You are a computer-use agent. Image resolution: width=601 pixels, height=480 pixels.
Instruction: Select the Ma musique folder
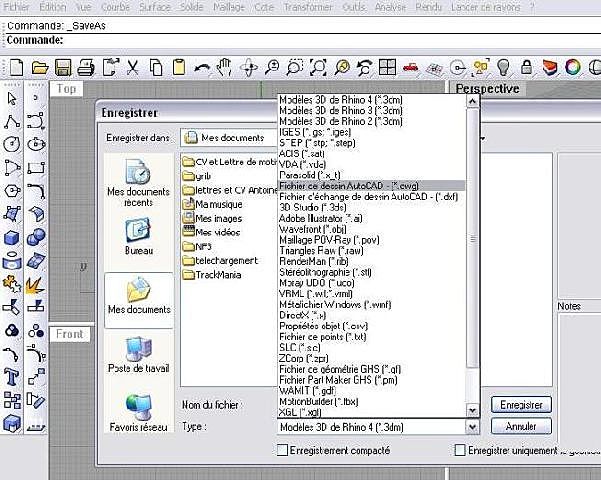213,204
